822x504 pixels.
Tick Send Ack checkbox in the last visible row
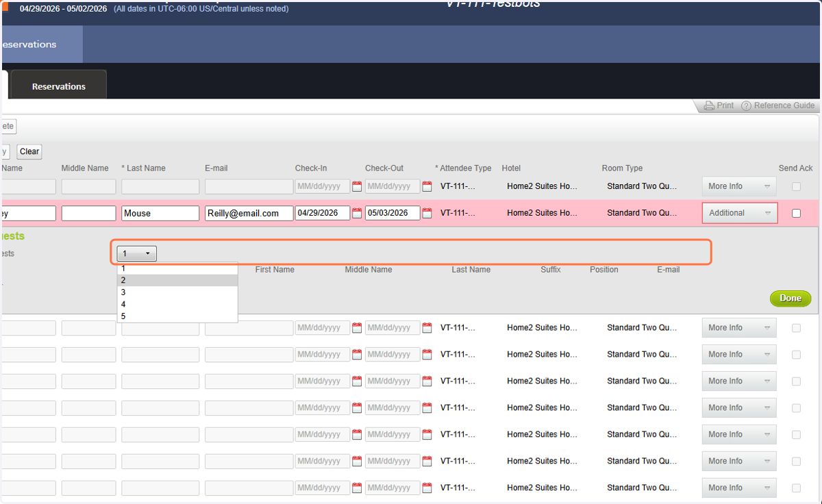pos(796,488)
